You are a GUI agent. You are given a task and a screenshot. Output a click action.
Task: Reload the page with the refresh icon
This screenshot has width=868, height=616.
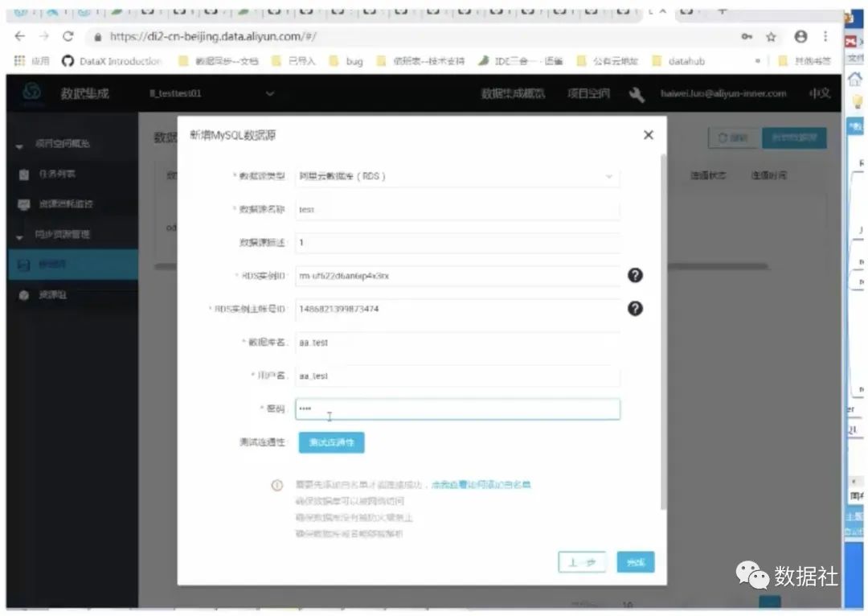68,36
